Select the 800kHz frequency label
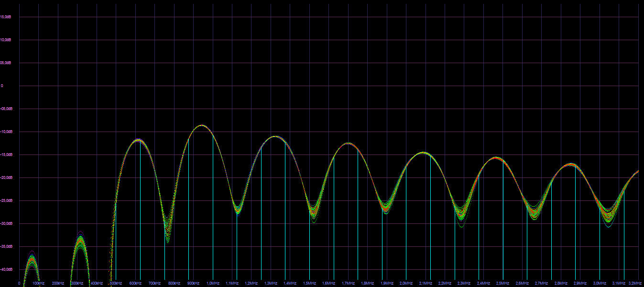The image size is (644, 287). pos(174,284)
